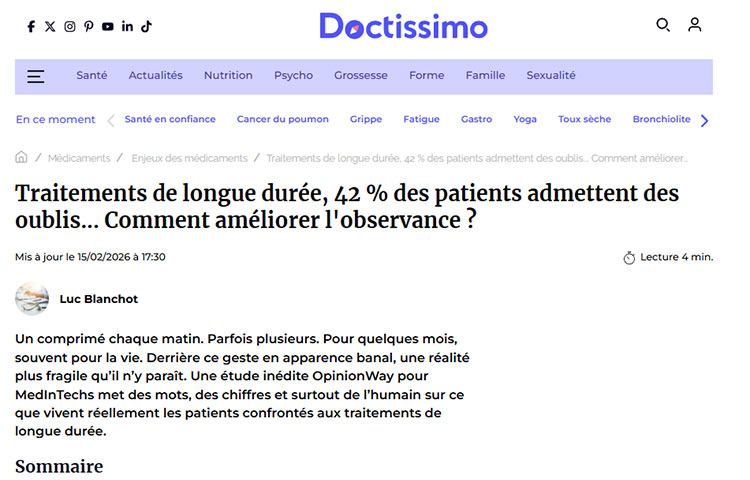Select the Nutrition menu item
The height and width of the screenshot is (480, 750).
(x=228, y=76)
